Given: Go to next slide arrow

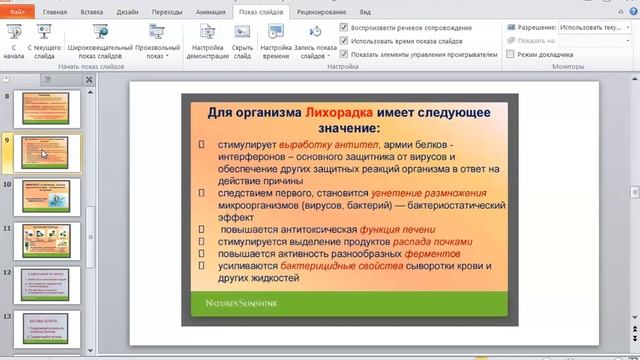Looking at the screenshot, I should (635, 338).
